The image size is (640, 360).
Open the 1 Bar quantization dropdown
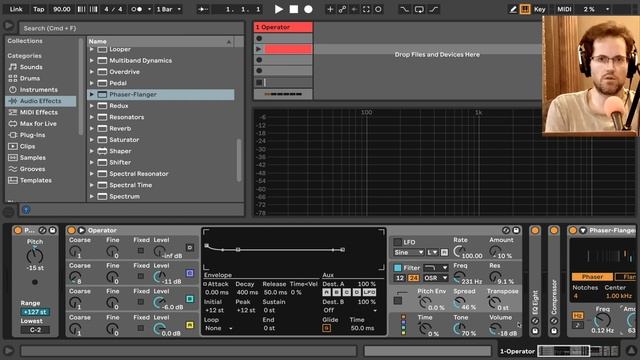click(x=169, y=9)
